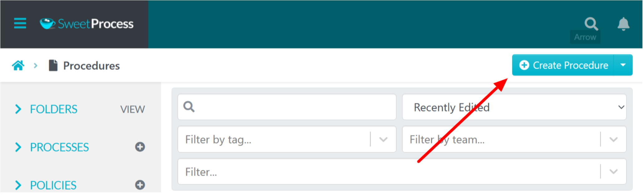Image resolution: width=644 pixels, height=196 pixels.
Task: Collapse the POLICIES section
Action: [x=18, y=185]
